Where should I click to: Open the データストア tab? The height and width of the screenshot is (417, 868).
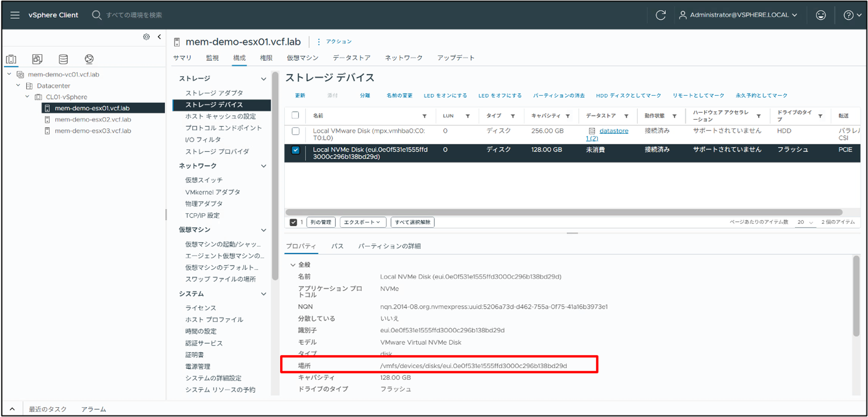352,58
